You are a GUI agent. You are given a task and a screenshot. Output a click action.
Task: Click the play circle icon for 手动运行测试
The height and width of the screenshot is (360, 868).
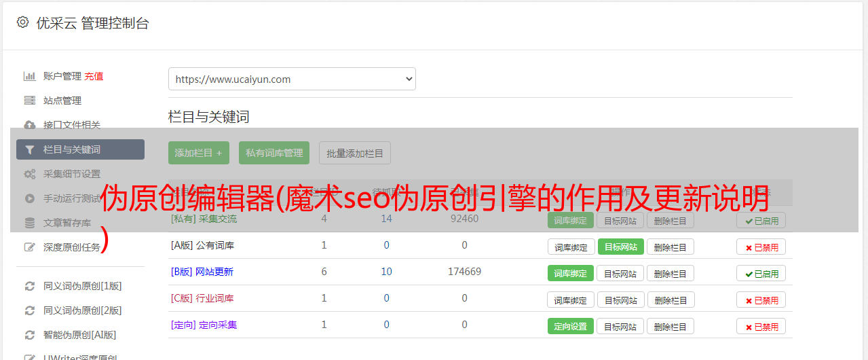[29, 198]
